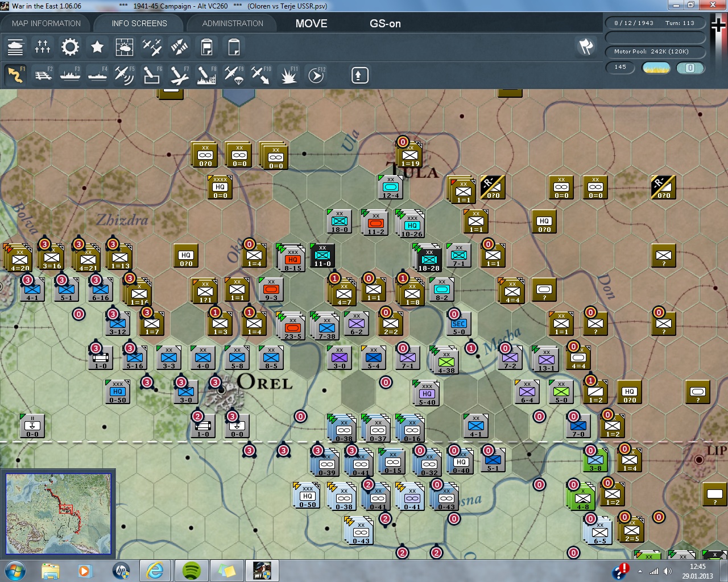Click the blue counter button showing 0
This screenshot has width=728, height=582.
tap(690, 68)
